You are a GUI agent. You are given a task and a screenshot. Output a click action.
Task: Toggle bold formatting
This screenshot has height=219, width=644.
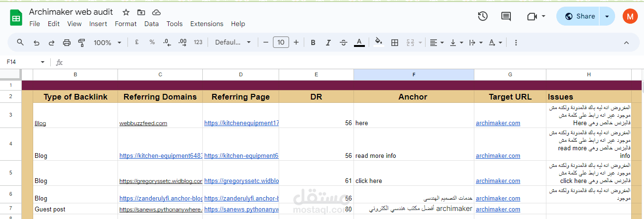pyautogui.click(x=313, y=42)
